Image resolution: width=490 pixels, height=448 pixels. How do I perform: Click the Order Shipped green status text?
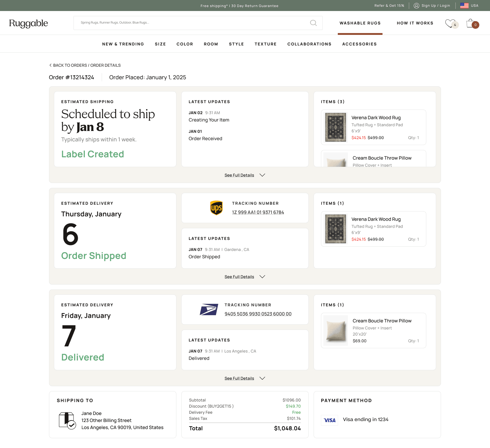[x=94, y=256]
